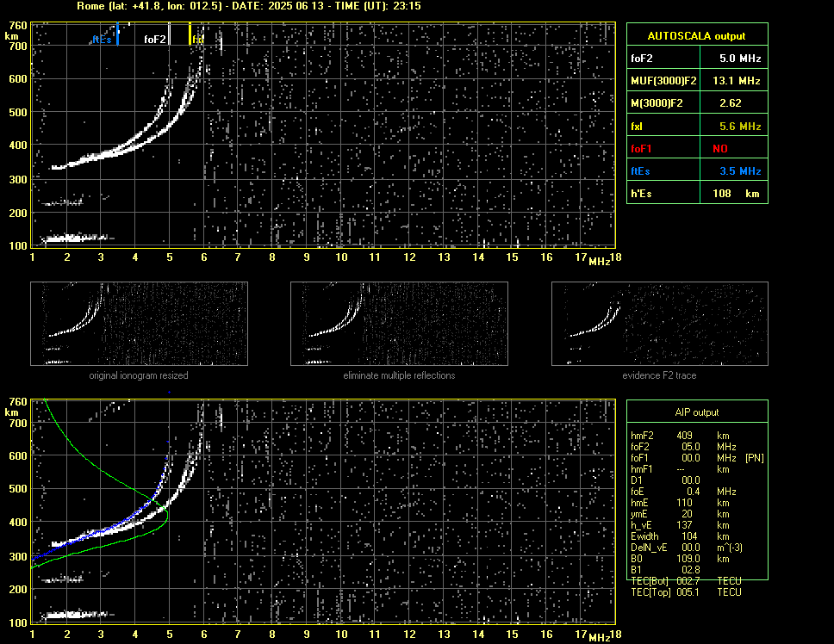This screenshot has height=644, width=834.
Task: Click the foF2 value '5.0 MHz'
Action: tap(740, 59)
